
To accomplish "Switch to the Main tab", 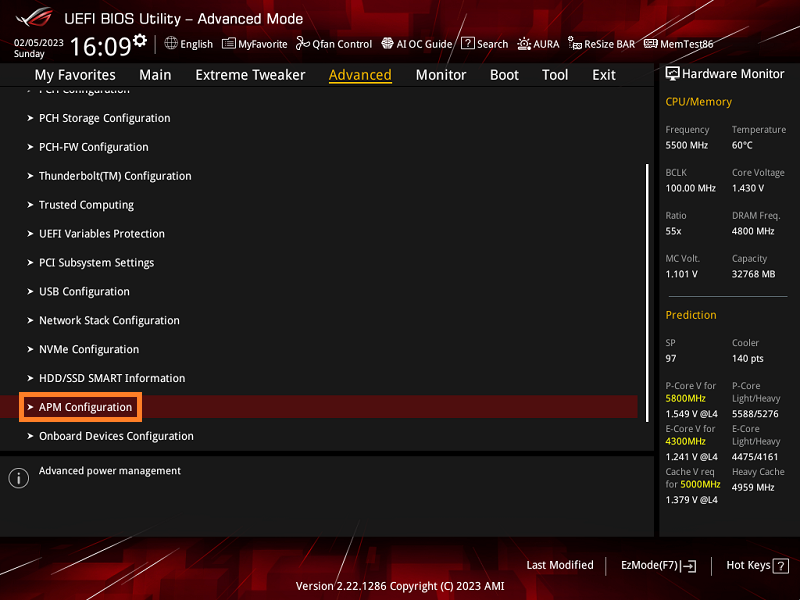I will (x=155, y=75).
